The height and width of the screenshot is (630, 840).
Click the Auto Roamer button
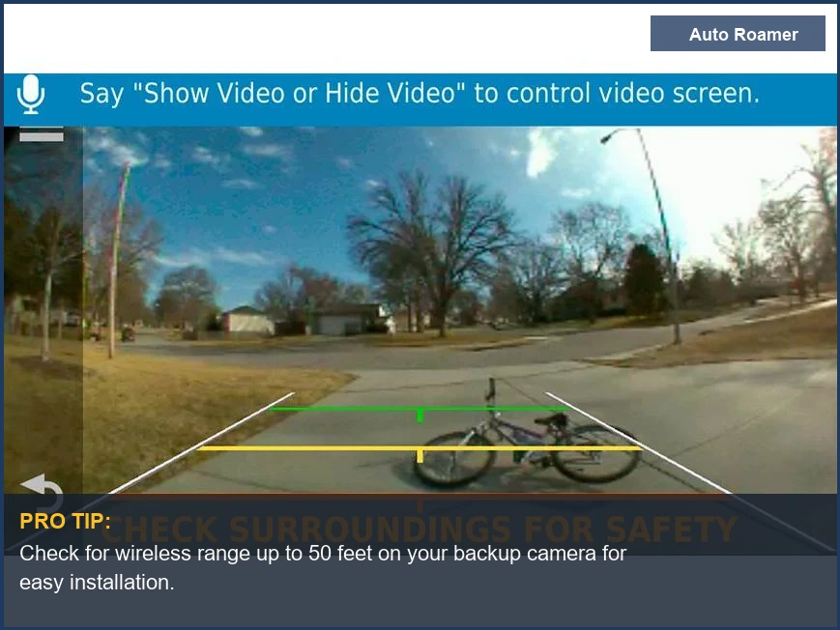737,34
